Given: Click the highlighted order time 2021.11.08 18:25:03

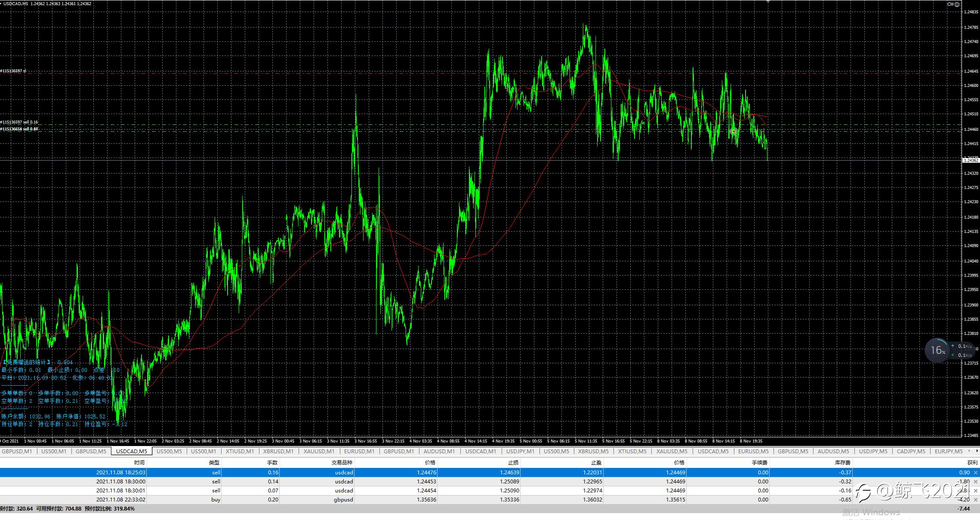Looking at the screenshot, I should click(x=121, y=473).
